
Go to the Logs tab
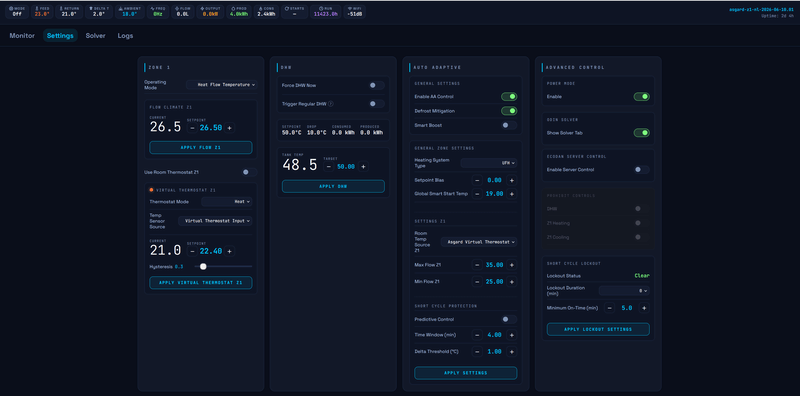126,36
